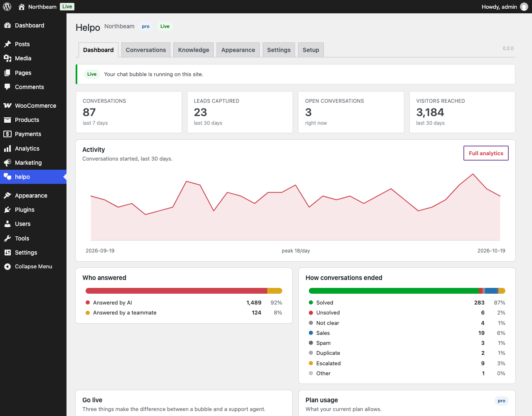Click the Users person icon
This screenshot has width=532, height=416.
pos(7,224)
